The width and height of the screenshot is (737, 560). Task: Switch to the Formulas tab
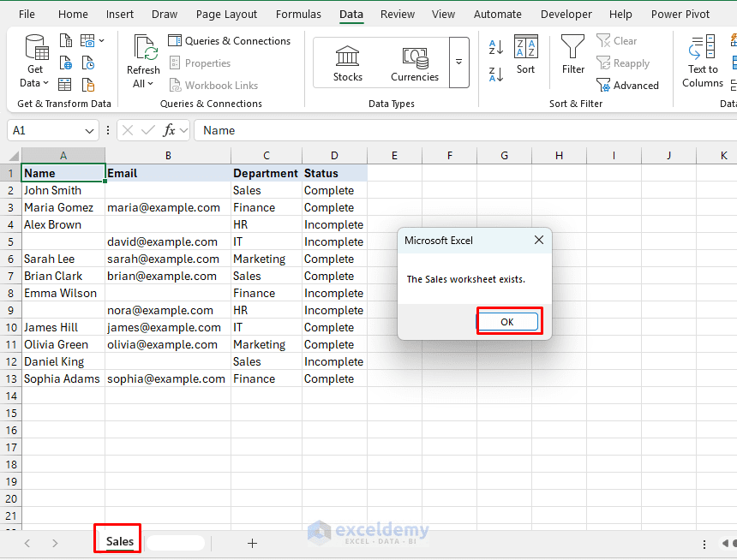click(x=298, y=14)
